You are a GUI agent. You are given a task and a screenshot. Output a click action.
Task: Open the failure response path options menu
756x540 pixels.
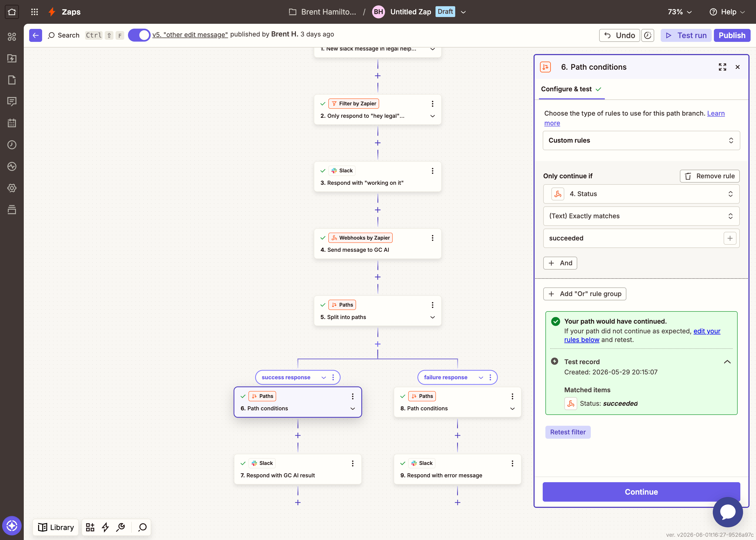[x=490, y=377]
